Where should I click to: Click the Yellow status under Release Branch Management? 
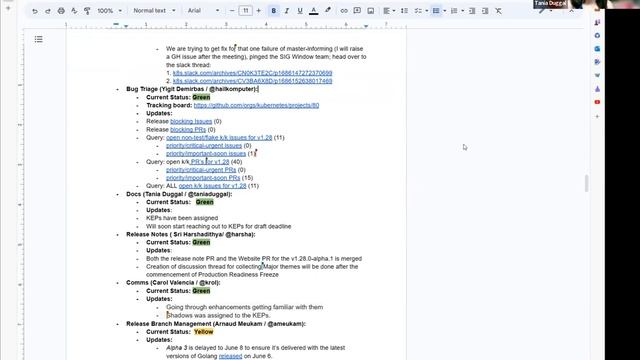click(203, 332)
